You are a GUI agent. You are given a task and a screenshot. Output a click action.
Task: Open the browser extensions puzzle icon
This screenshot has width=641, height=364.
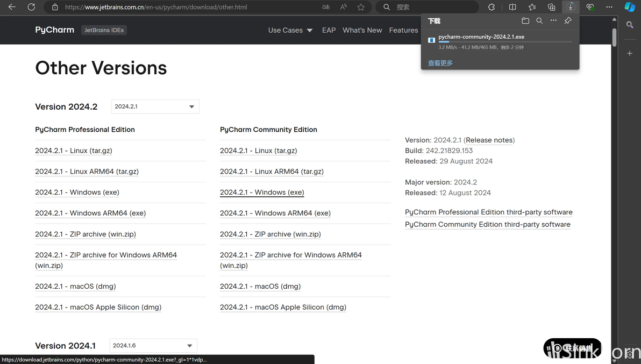tap(492, 7)
